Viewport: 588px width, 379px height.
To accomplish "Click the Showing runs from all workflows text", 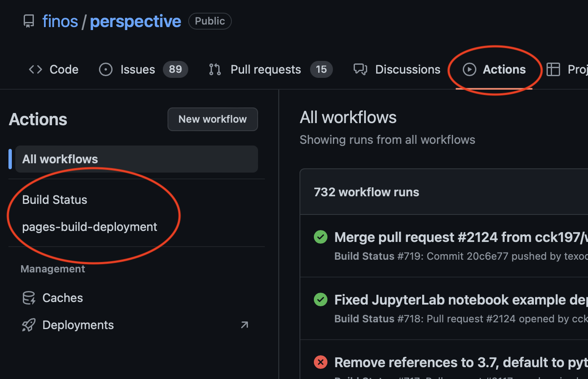I will 387,140.
